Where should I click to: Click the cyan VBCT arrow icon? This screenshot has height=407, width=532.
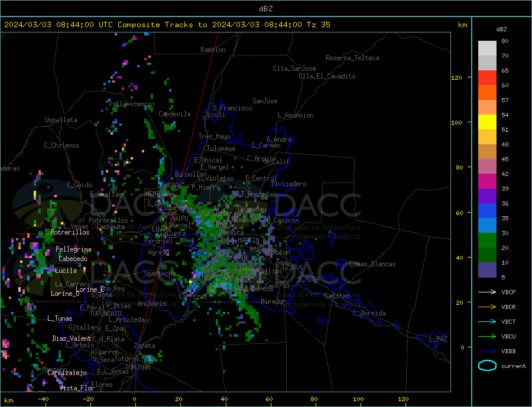487,321
